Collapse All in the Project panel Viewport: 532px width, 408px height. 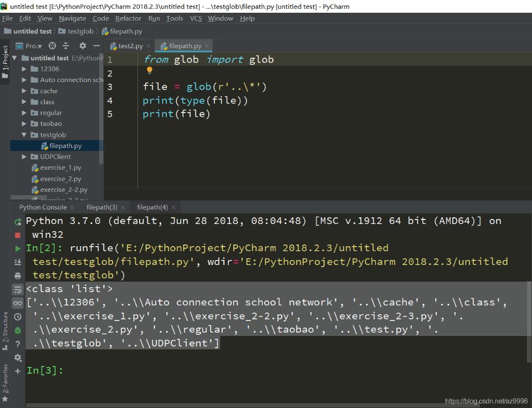[x=66, y=45]
